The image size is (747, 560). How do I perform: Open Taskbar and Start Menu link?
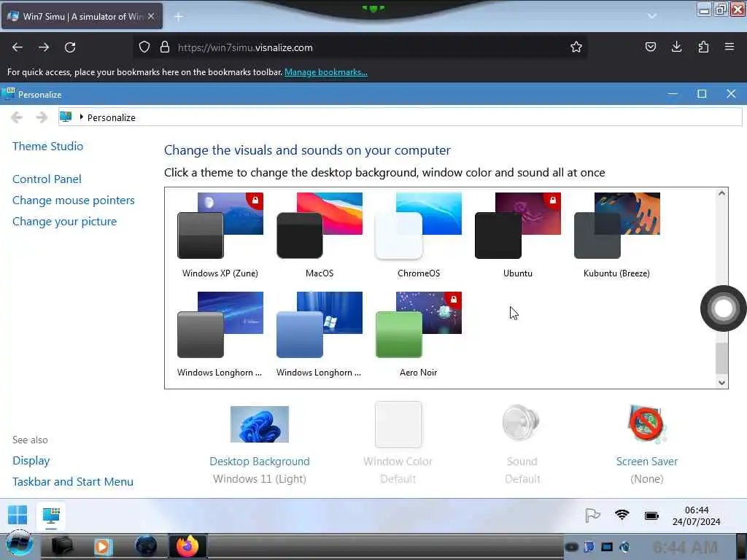73,482
